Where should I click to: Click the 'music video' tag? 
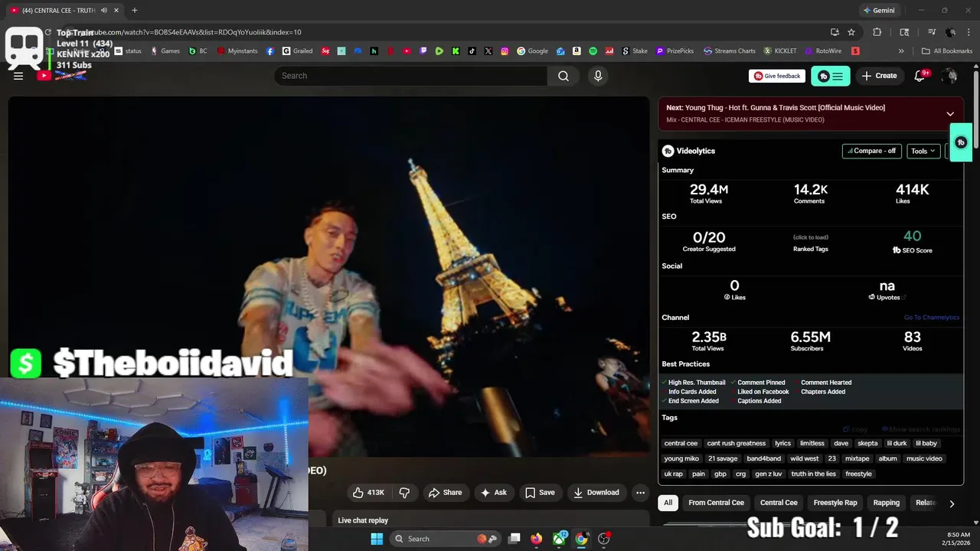pyautogui.click(x=924, y=458)
